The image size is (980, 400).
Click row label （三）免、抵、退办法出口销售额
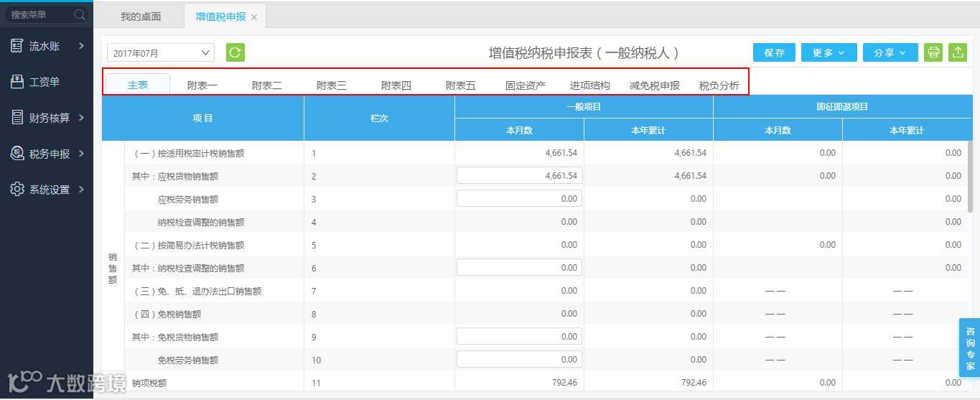click(x=197, y=291)
